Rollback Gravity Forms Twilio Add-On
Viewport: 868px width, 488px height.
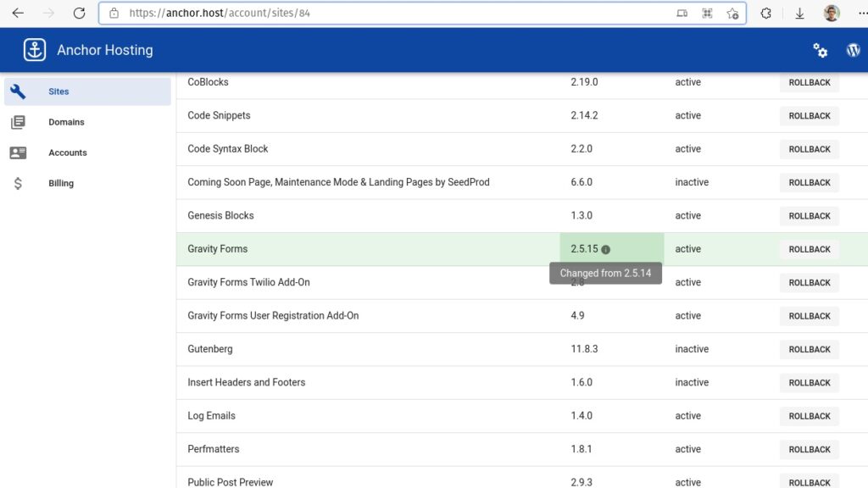click(810, 283)
